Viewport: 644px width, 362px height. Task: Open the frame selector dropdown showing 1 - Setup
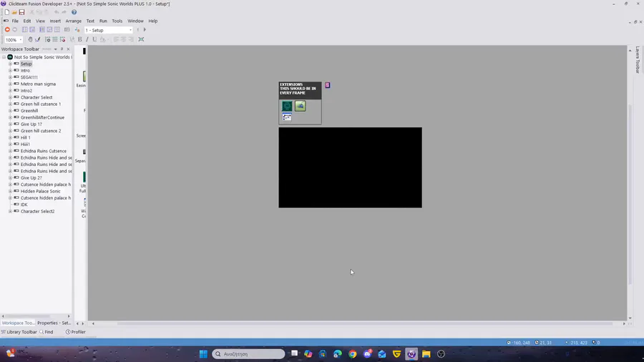(x=109, y=30)
